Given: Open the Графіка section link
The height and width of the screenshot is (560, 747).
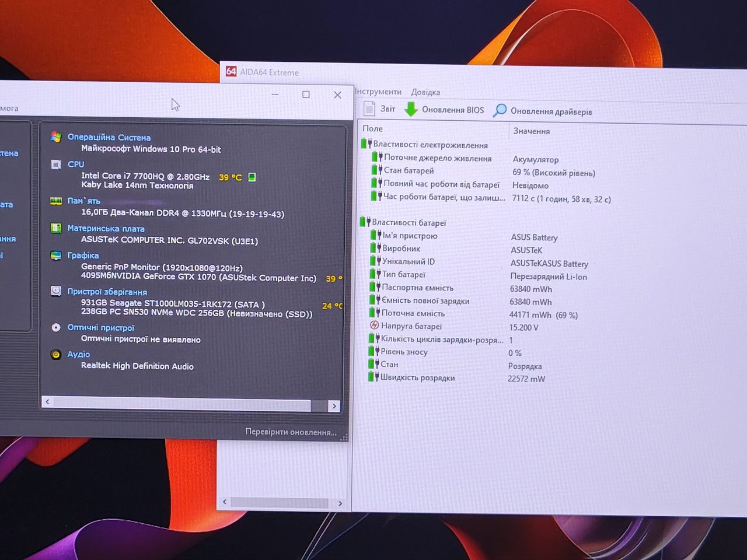Looking at the screenshot, I should pyautogui.click(x=83, y=256).
